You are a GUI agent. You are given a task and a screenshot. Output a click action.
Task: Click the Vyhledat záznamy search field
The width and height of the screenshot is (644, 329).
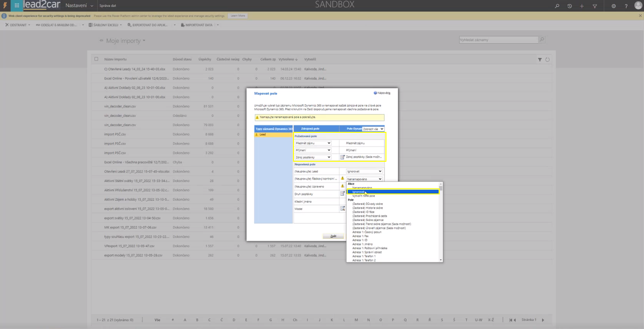click(x=498, y=40)
